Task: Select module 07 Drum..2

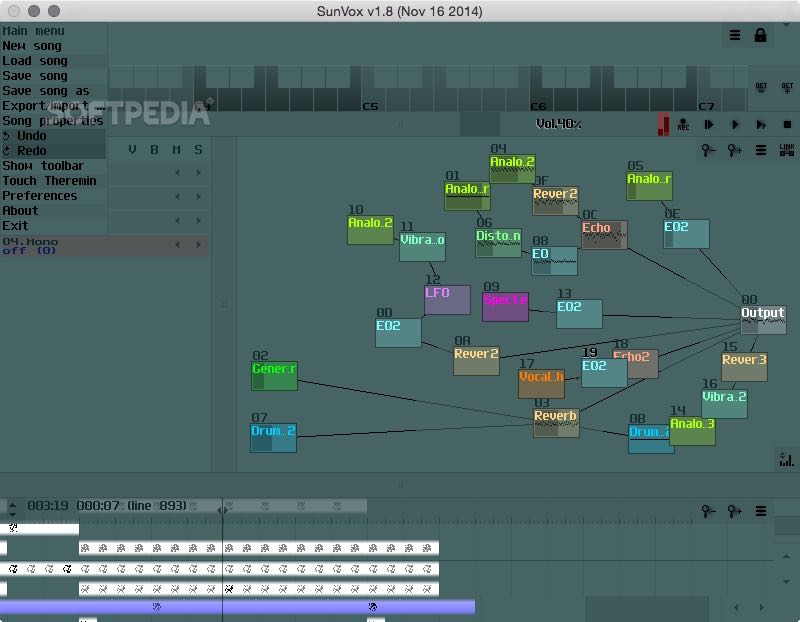Action: pyautogui.click(x=273, y=438)
